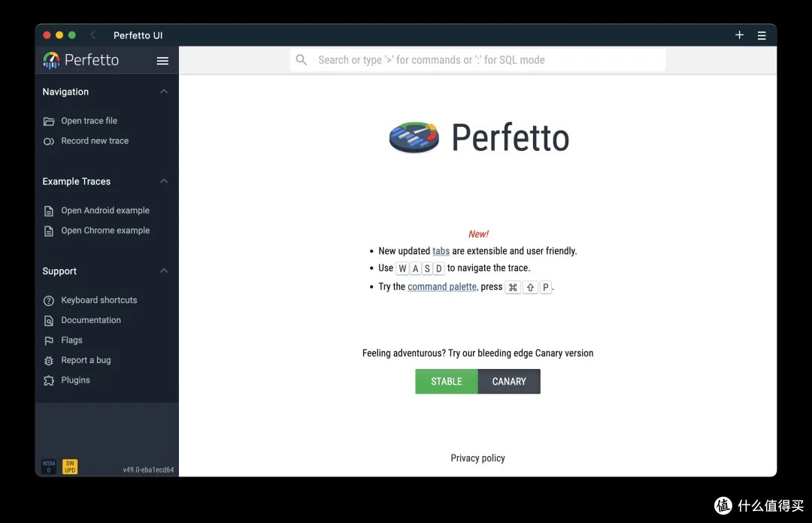Switch to the CANARY channel
The image size is (812, 523).
point(509,382)
